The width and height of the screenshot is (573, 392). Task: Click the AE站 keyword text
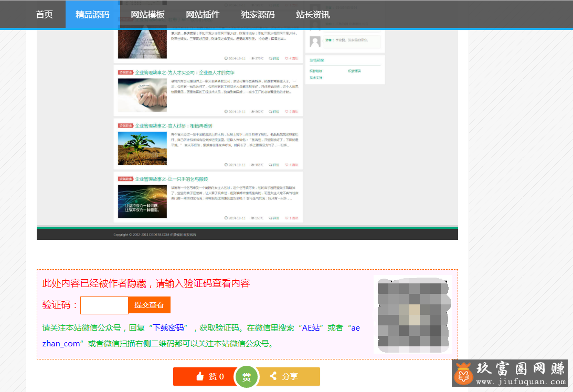pos(311,327)
